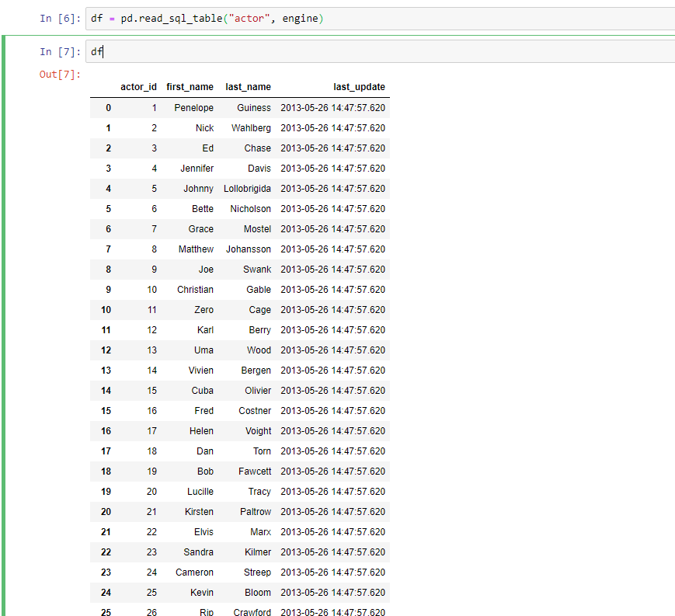Click the row index 10 label

tap(108, 309)
